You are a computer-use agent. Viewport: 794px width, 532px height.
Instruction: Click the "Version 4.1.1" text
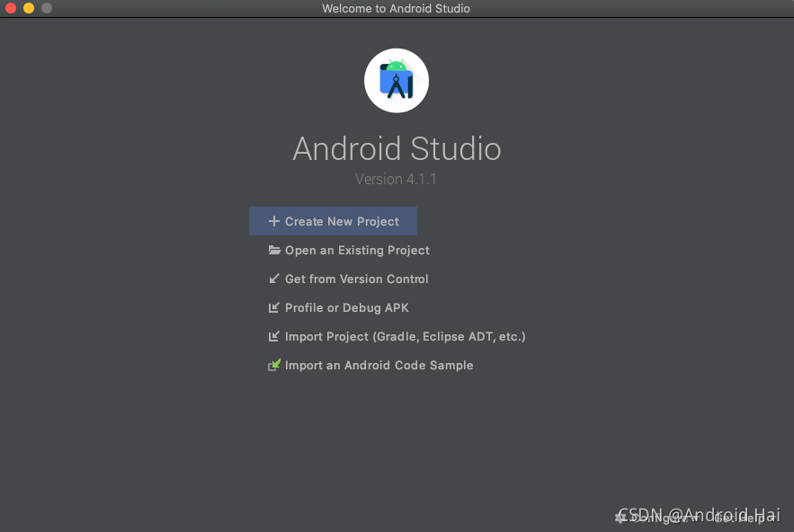pyautogui.click(x=396, y=179)
